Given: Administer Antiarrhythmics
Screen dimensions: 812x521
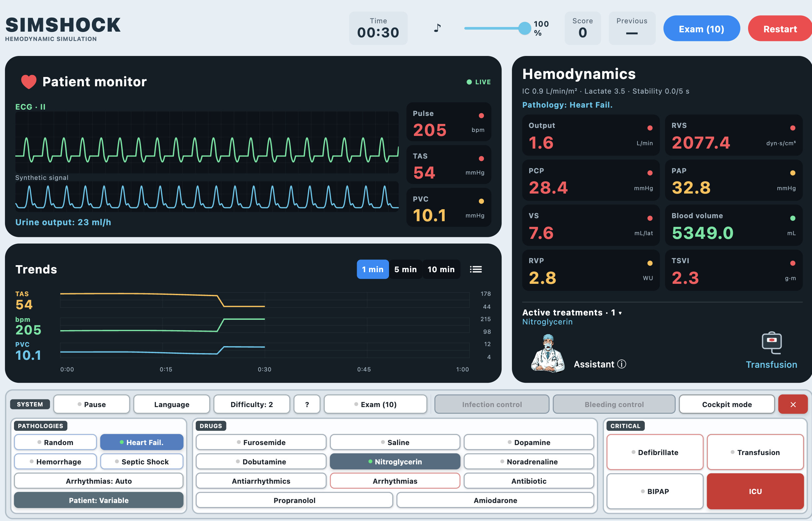Looking at the screenshot, I should 261,481.
